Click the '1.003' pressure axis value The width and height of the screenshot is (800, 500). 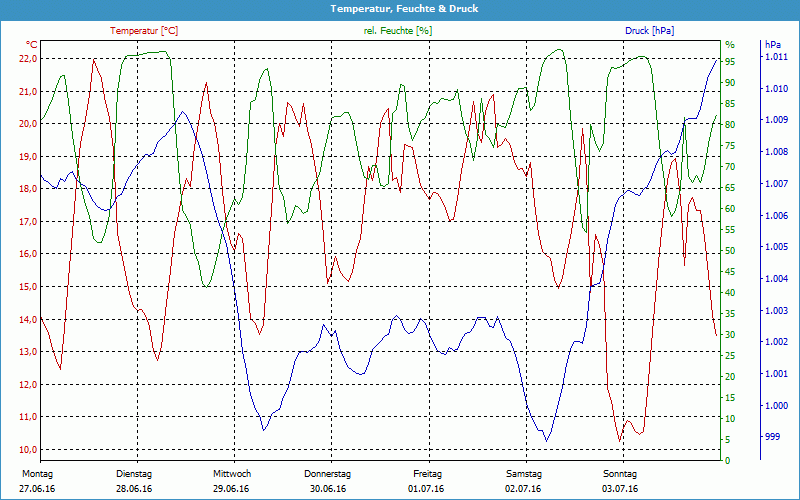pos(776,311)
